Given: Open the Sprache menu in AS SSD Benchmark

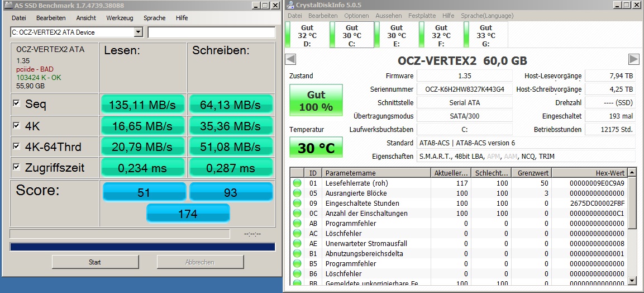Looking at the screenshot, I should tap(154, 18).
